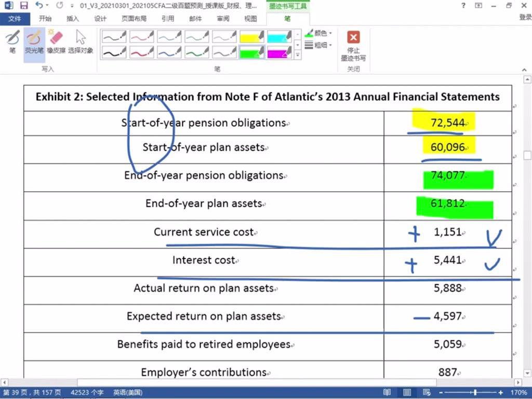This screenshot has width=532, height=399.
Task: Select the Highlighter (荧光笔) tool
Action: click(x=34, y=42)
